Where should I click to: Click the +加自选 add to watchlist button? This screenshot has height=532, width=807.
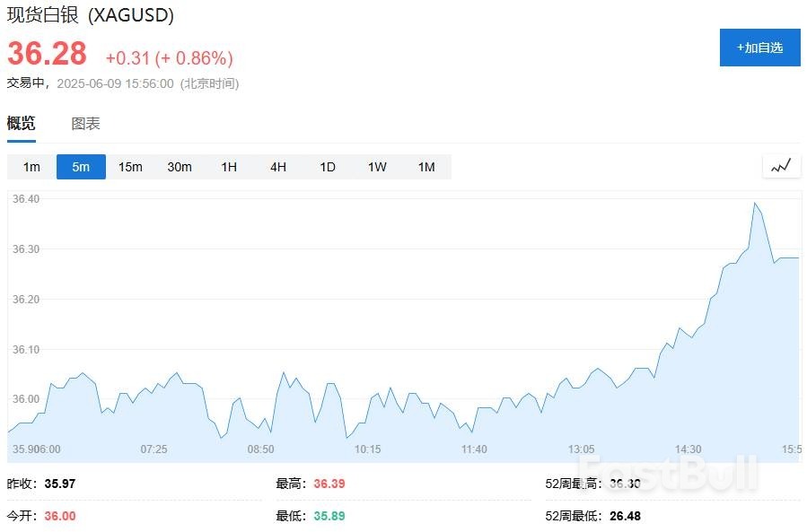[759, 48]
